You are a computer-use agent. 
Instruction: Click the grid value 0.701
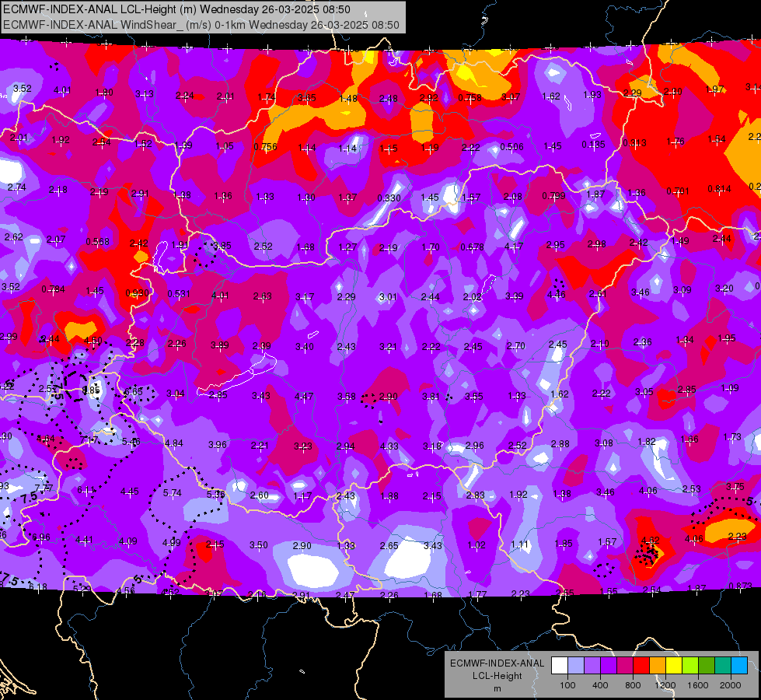678,191
